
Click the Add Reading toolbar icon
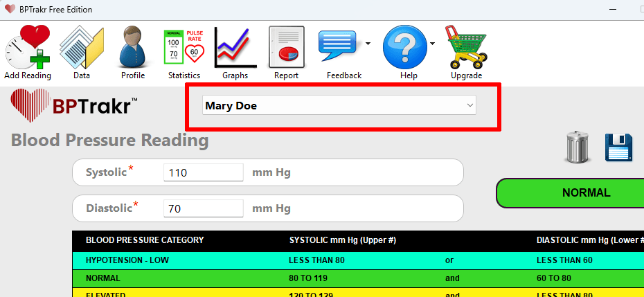click(28, 50)
